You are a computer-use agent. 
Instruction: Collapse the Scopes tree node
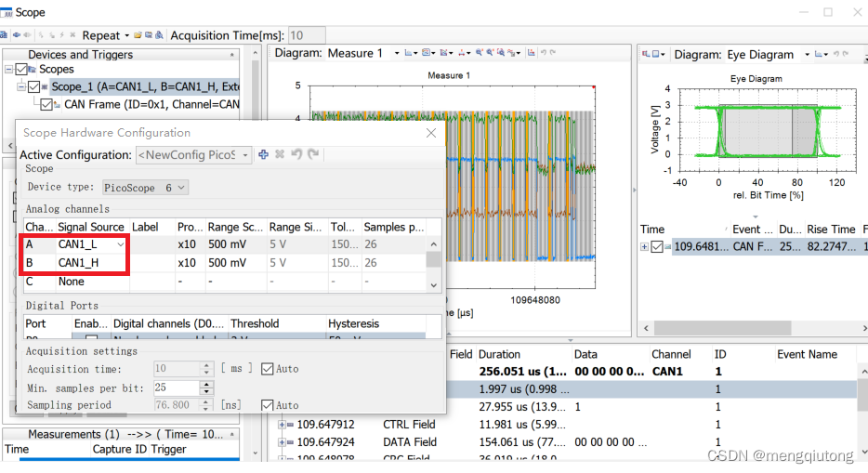pos(9,69)
